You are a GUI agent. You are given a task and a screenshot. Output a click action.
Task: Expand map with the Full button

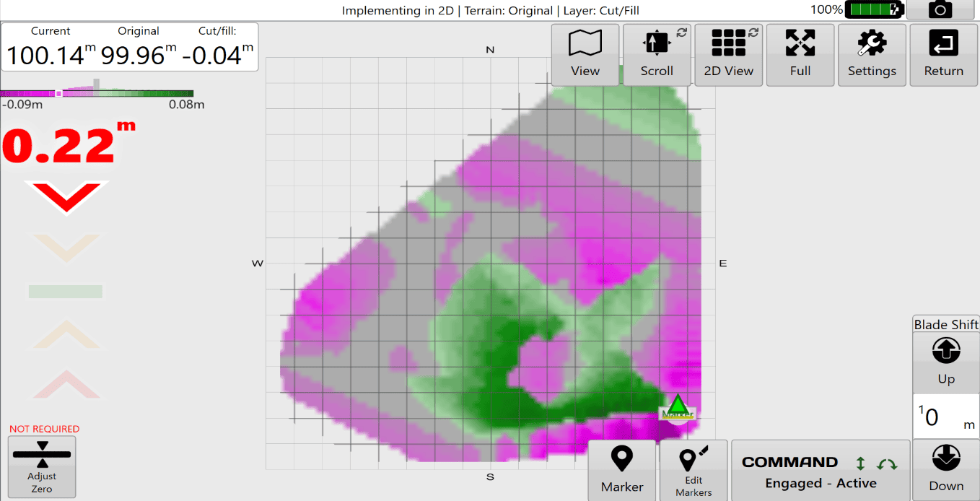(x=800, y=55)
